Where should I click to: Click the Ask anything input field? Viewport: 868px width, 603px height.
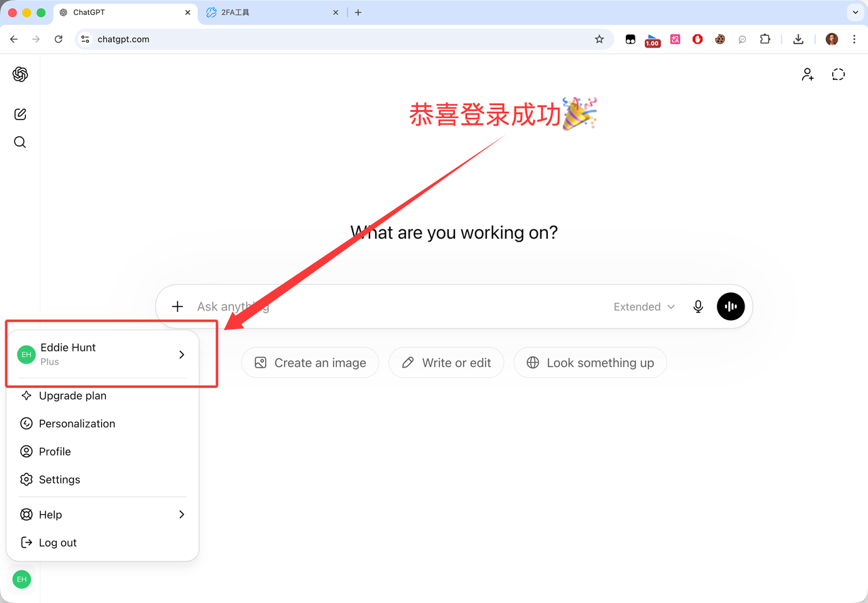point(400,307)
